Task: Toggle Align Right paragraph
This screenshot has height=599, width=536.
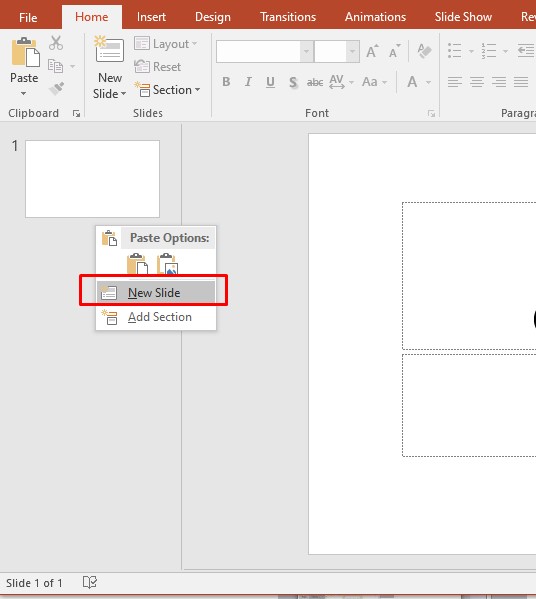Action: (x=499, y=82)
